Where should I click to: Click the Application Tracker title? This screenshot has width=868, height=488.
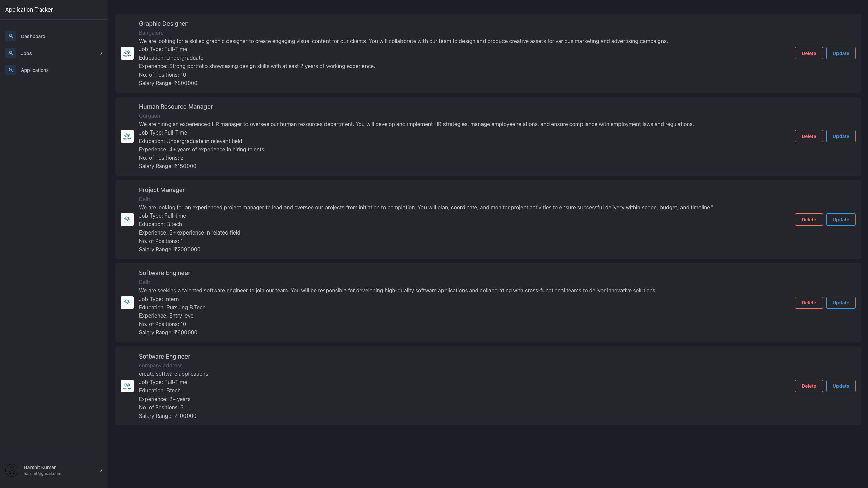click(29, 9)
